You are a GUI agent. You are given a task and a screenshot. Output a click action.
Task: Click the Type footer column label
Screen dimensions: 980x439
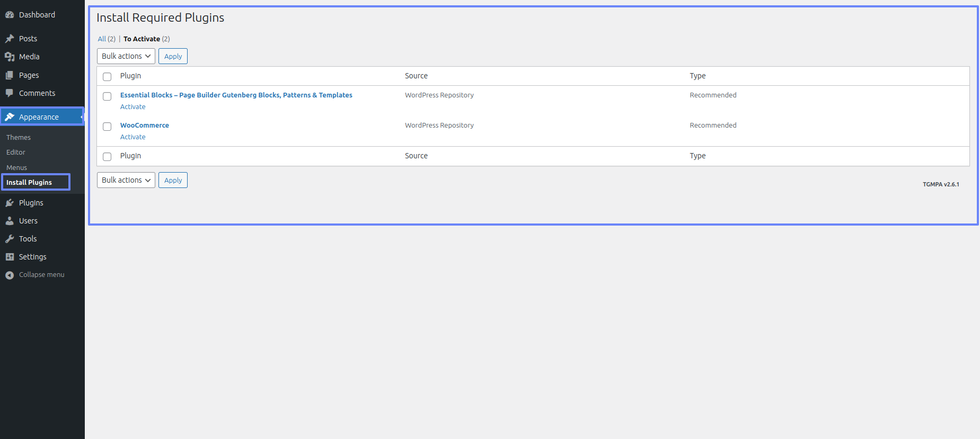[x=698, y=156]
